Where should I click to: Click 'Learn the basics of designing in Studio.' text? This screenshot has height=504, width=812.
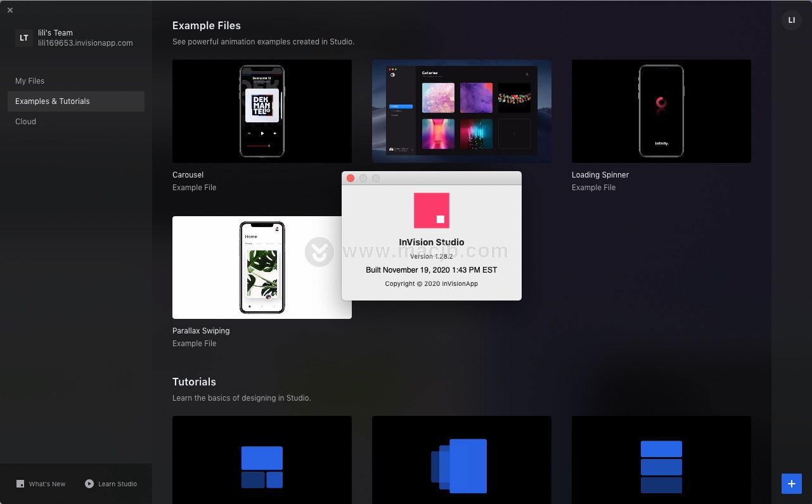pos(242,398)
